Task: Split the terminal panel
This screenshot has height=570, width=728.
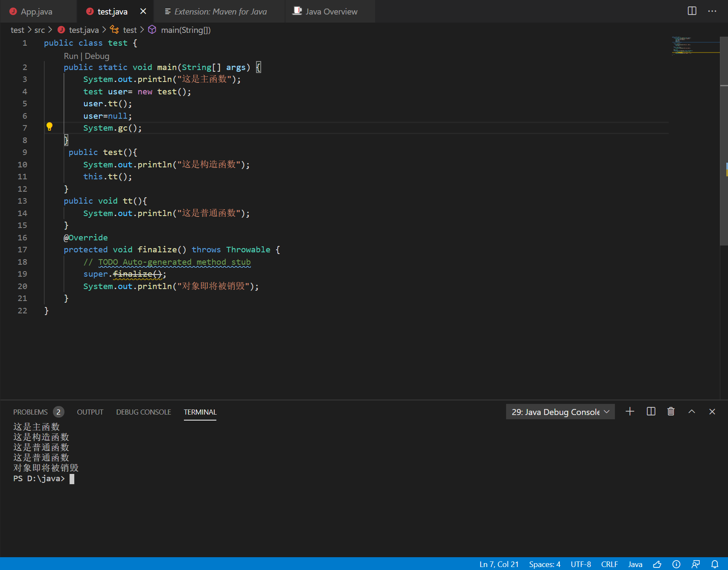Action: (x=651, y=411)
